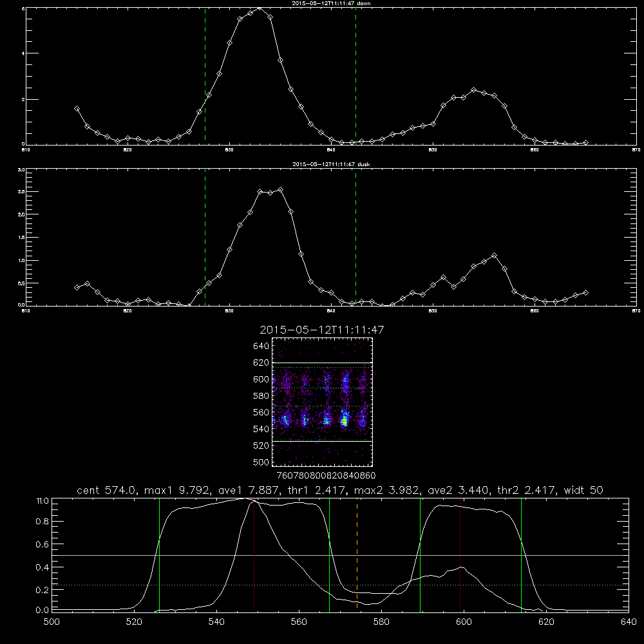The width and height of the screenshot is (644, 644).
Task: Select the right green dashed line in the dusk plot
Action: tap(355, 237)
